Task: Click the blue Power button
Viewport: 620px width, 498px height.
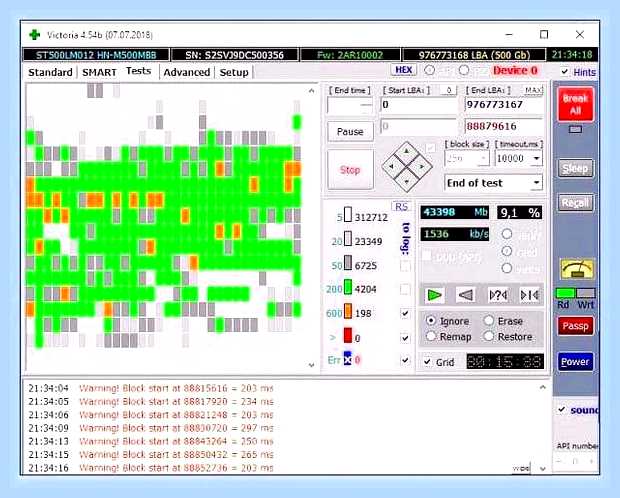Action: click(x=576, y=362)
